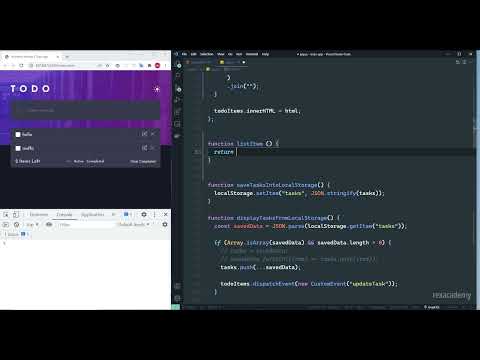Click Clear Completed in todo footer
480x360 pixels.
click(x=143, y=161)
